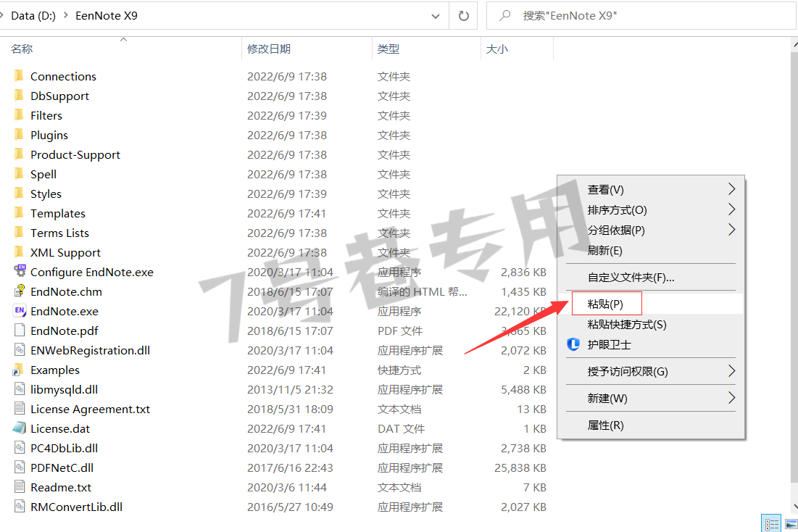Sort by 修改日期 column header
Screen dimensions: 798x532
269,49
